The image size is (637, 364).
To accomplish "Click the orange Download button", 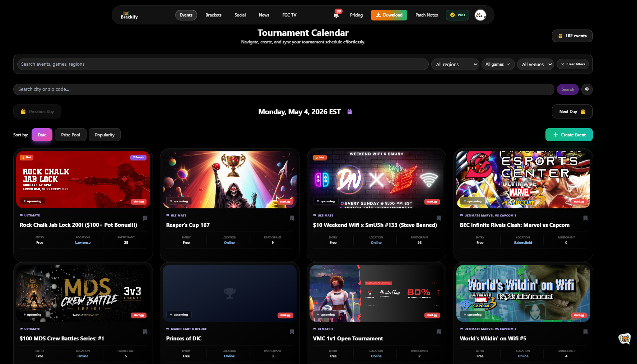I will [x=389, y=15].
